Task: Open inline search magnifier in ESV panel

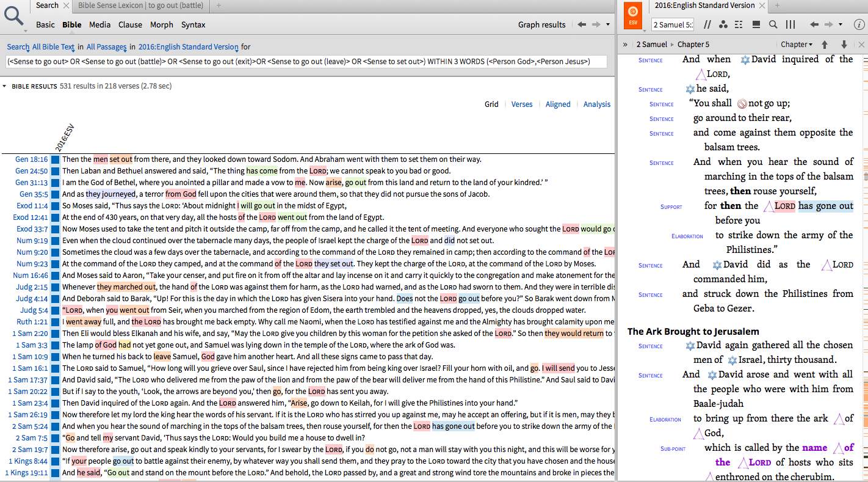Action: click(773, 24)
